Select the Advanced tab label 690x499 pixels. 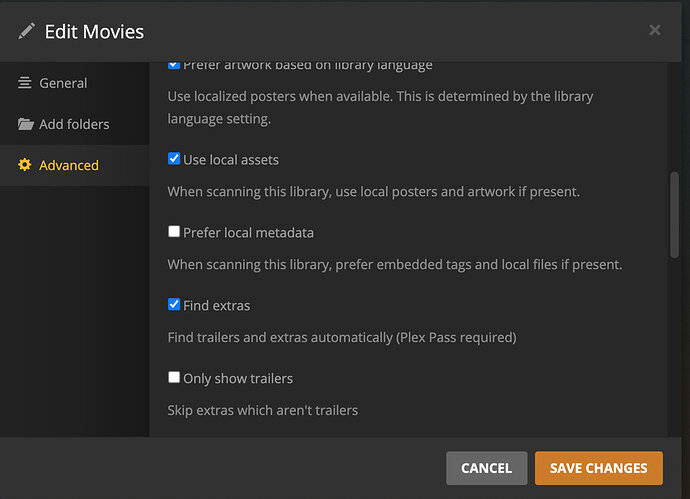[69, 165]
